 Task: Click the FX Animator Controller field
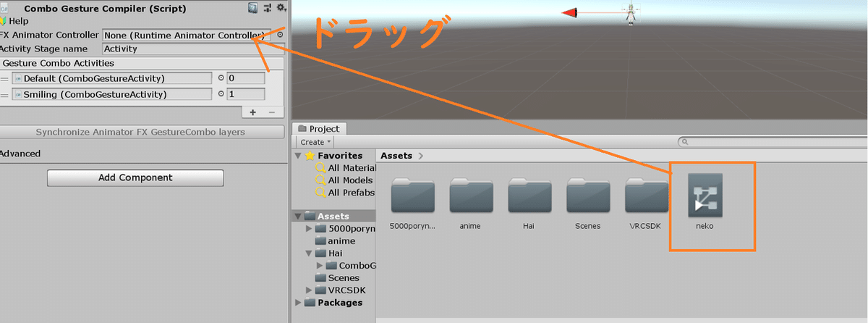pos(187,35)
